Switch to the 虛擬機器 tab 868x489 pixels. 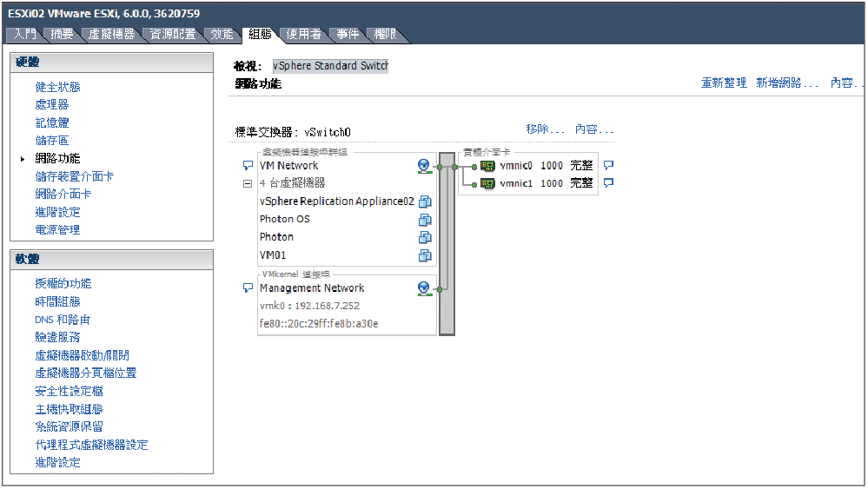coord(111,34)
